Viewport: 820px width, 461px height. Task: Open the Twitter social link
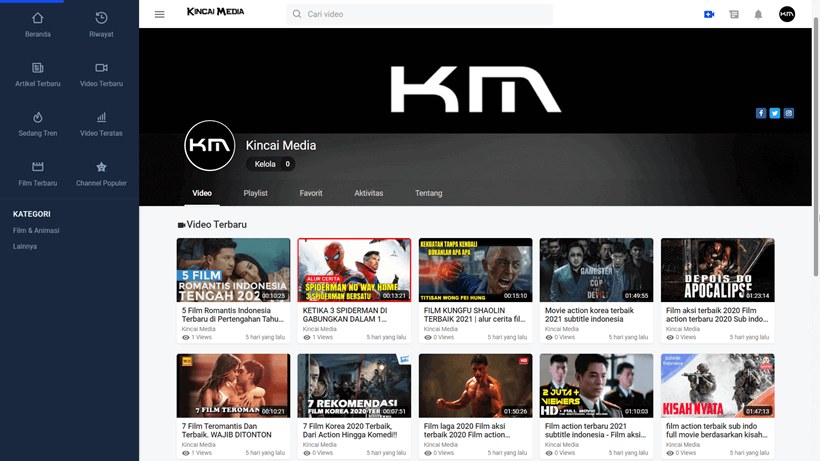pyautogui.click(x=775, y=113)
